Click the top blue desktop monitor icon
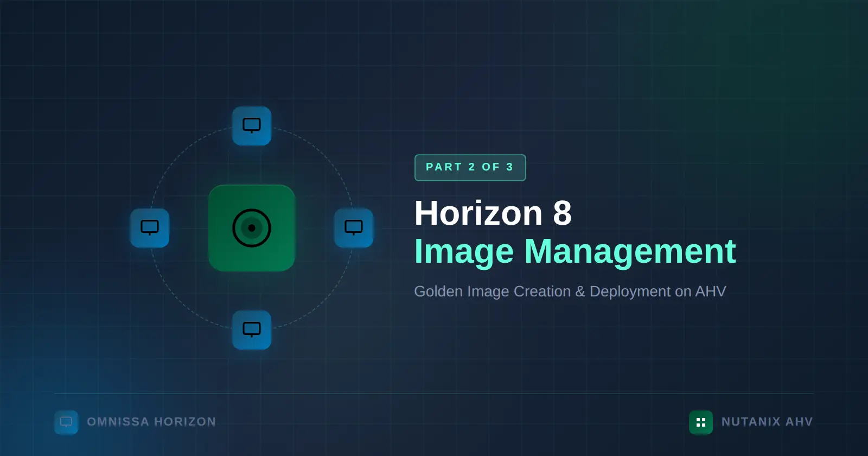The height and width of the screenshot is (456, 868). (x=252, y=126)
